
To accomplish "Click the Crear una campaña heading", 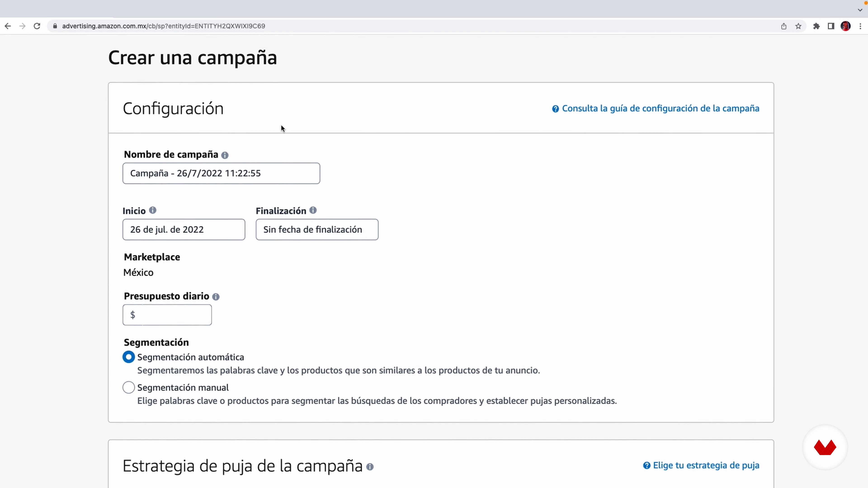I will (192, 58).
